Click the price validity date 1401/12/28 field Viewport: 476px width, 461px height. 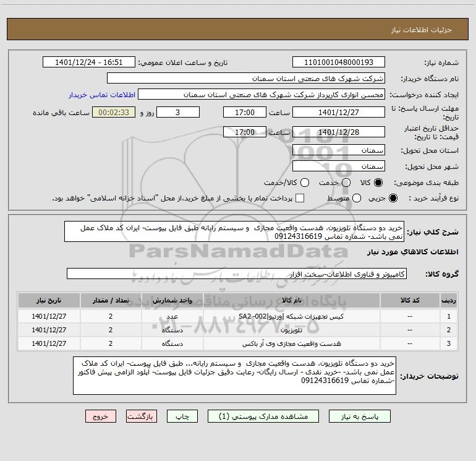click(x=339, y=132)
